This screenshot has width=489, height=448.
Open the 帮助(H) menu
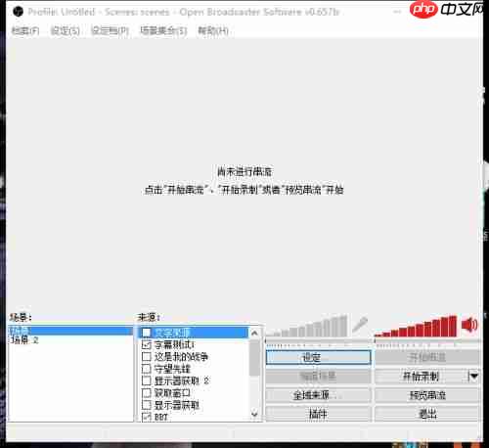coord(213,31)
